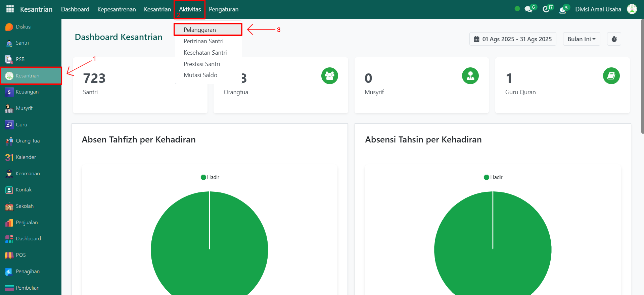644x295 pixels.
Task: Open Diskusi app in sidebar
Action: (24, 27)
